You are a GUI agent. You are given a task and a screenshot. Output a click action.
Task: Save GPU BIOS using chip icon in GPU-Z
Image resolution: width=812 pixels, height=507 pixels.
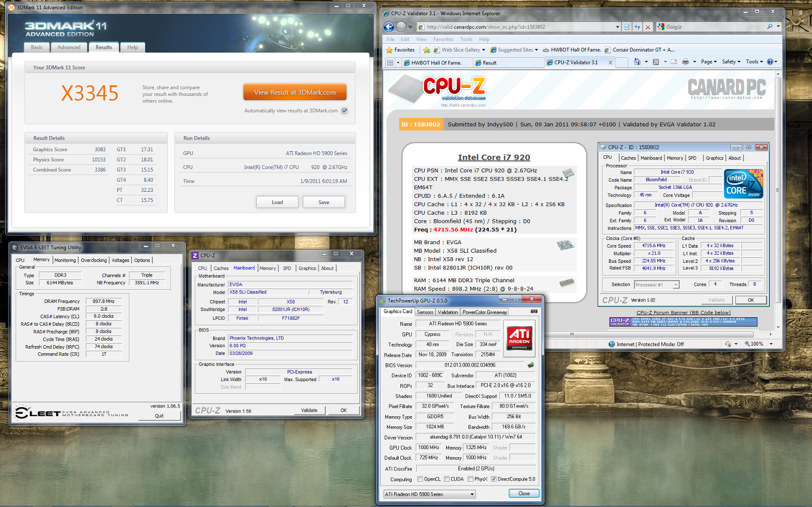[531, 365]
